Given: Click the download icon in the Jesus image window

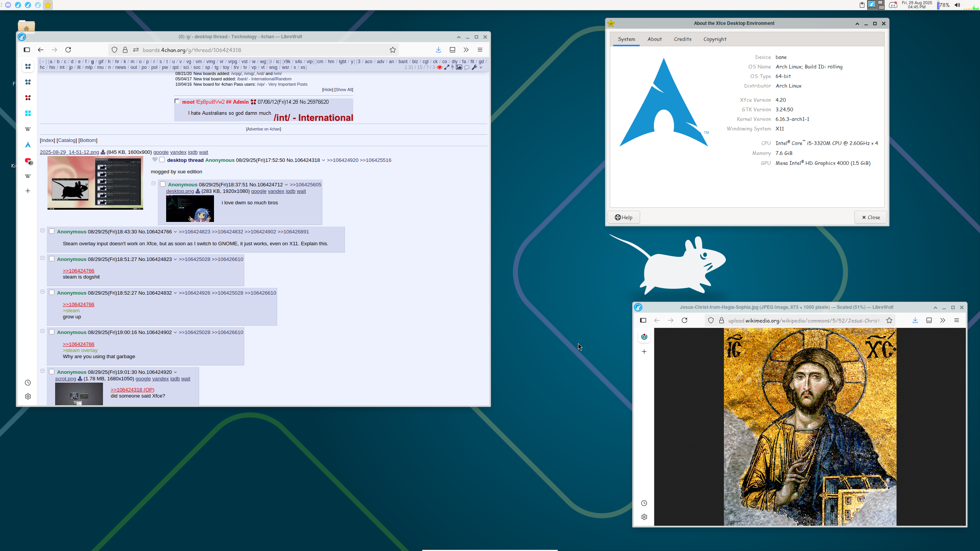Looking at the screenshot, I should pyautogui.click(x=915, y=320).
